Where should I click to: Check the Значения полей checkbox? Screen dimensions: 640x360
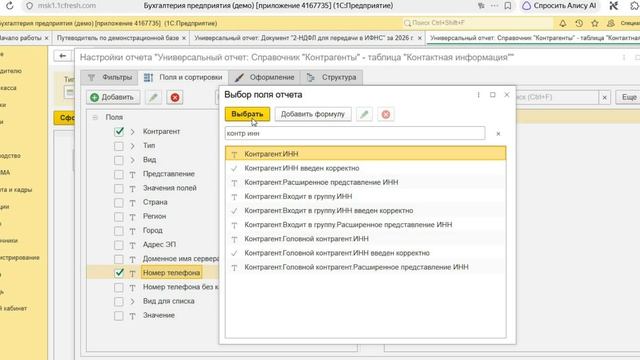coord(119,188)
